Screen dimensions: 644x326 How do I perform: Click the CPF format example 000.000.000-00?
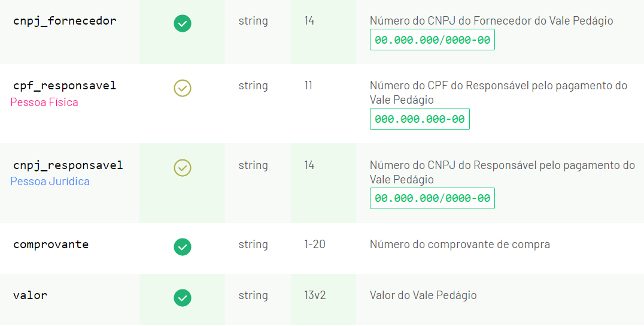point(420,119)
